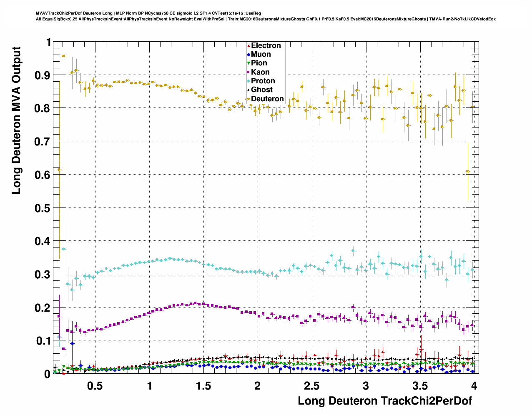Click y-axis tick label 0.4
532x415 pixels.
(42, 241)
